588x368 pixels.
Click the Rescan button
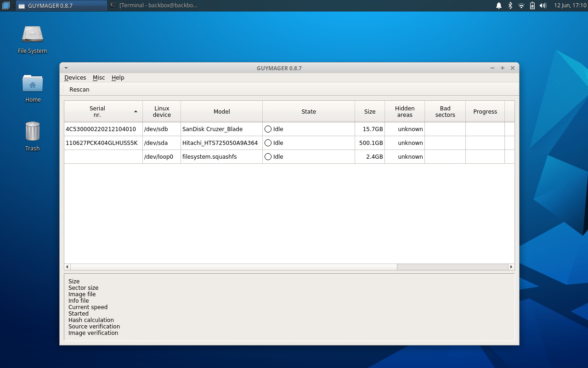click(79, 89)
